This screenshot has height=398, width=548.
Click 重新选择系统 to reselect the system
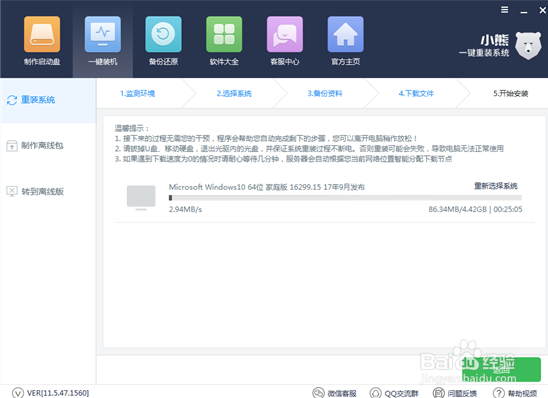[496, 186]
